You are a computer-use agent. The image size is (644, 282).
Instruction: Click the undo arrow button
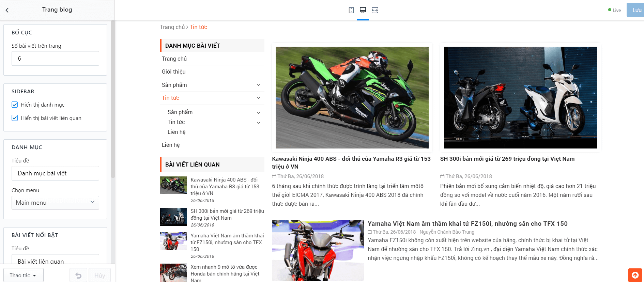pos(78,275)
